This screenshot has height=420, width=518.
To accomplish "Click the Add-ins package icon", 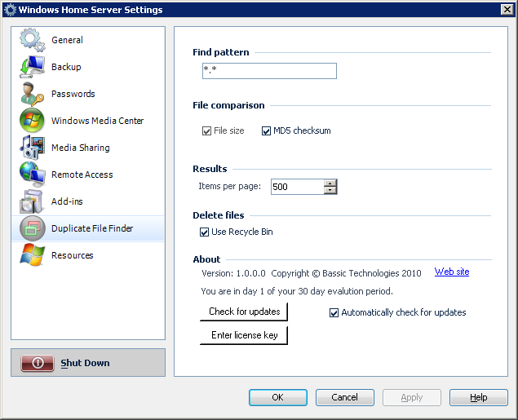I will pyautogui.click(x=32, y=201).
